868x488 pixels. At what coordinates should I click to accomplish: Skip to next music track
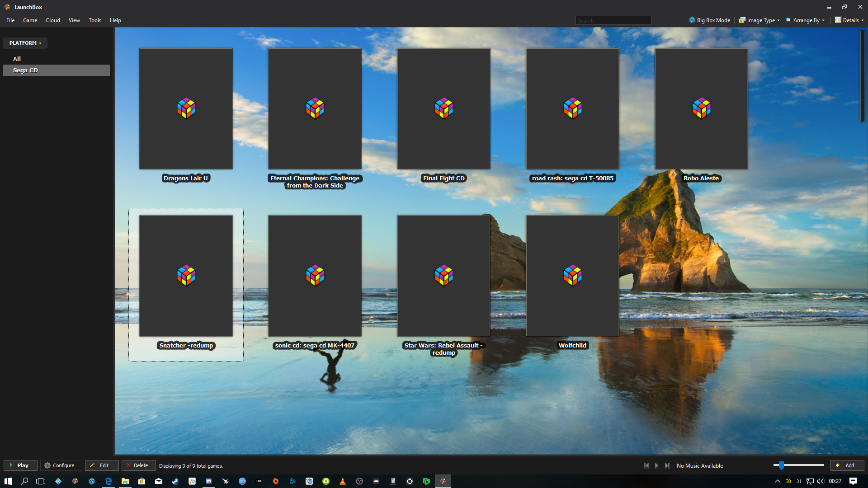(667, 465)
